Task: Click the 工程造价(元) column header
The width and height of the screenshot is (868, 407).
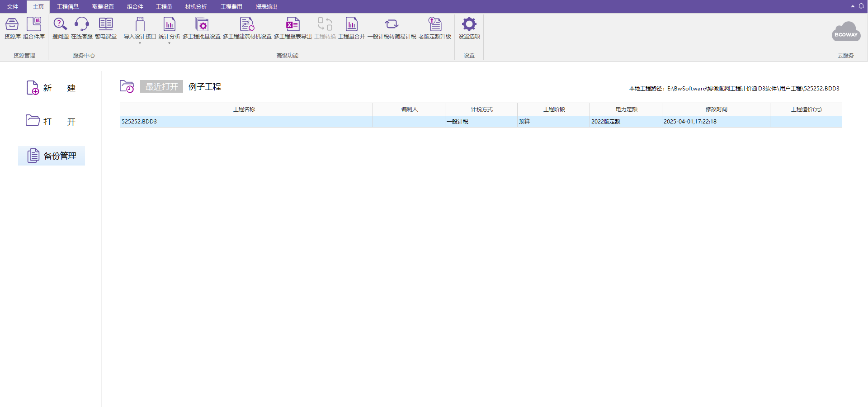Action: (806, 109)
